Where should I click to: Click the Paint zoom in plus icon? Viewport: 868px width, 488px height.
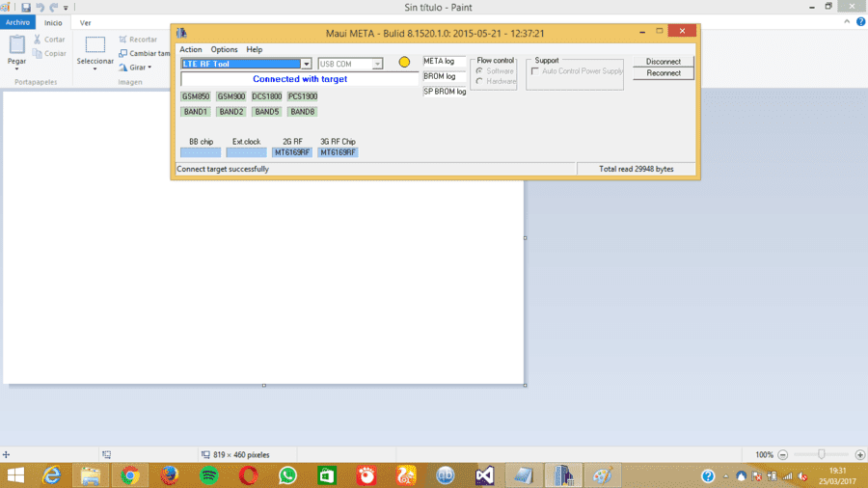[859, 455]
